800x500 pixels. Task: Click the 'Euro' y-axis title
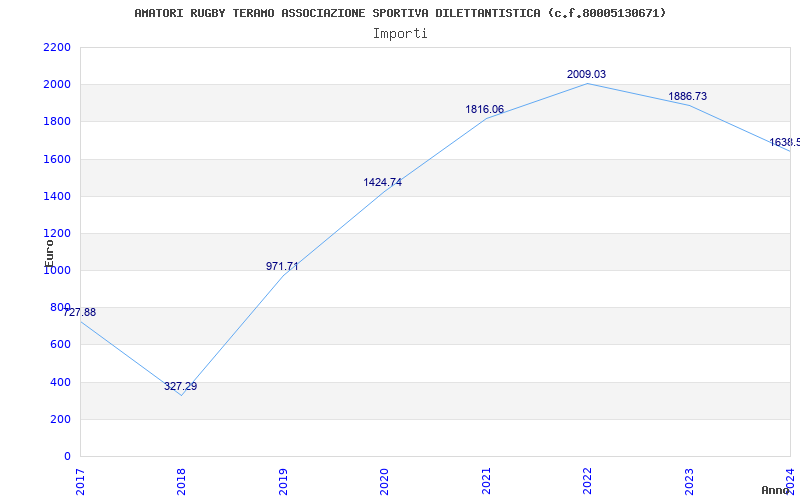(x=49, y=253)
